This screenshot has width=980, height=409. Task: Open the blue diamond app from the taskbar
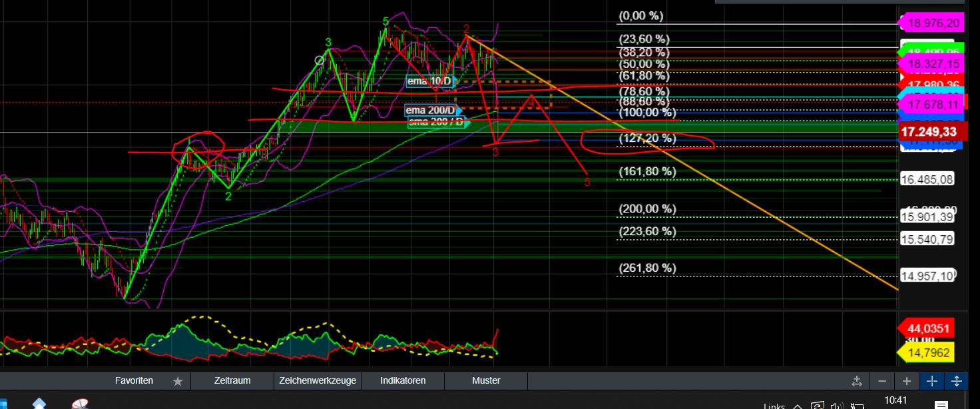[x=40, y=403]
